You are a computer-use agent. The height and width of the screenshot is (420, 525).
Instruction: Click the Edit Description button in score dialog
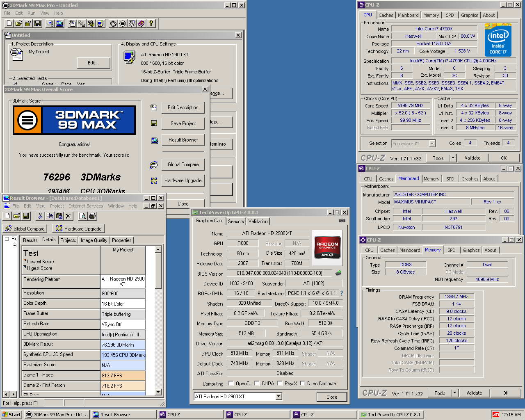pyautogui.click(x=183, y=107)
